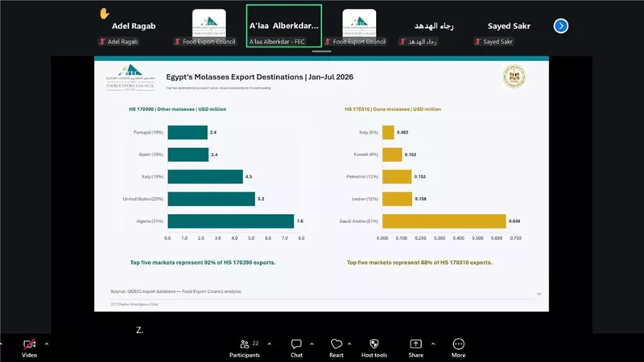Click the 7.6 value label for Algeria
Screen dimensions: 644x362
click(299, 221)
